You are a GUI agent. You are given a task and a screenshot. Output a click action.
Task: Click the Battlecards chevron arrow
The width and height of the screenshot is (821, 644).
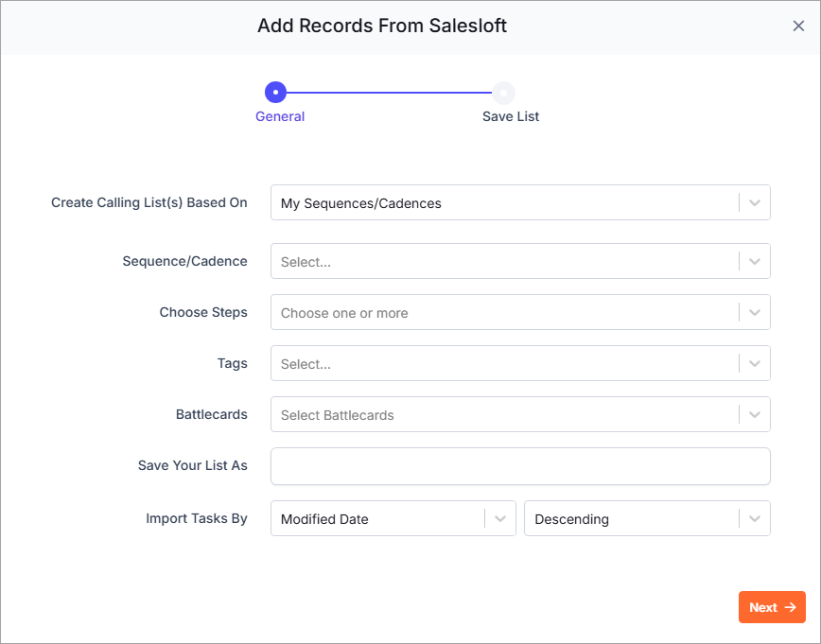coord(755,414)
